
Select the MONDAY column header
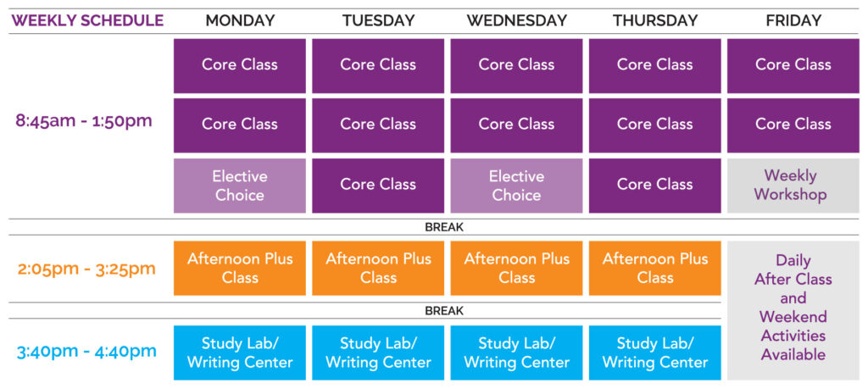coord(240,20)
